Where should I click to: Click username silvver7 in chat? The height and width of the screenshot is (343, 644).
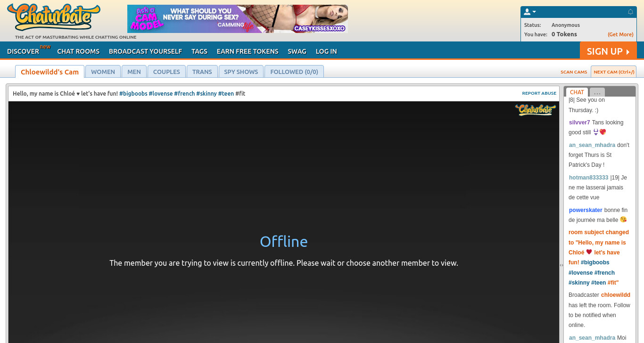[579, 122]
